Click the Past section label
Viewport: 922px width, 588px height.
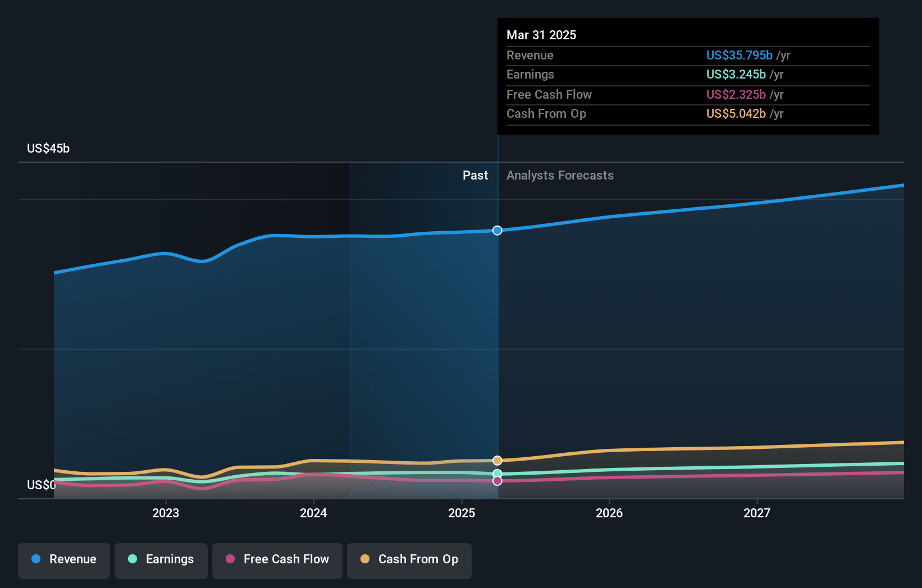[x=475, y=176]
